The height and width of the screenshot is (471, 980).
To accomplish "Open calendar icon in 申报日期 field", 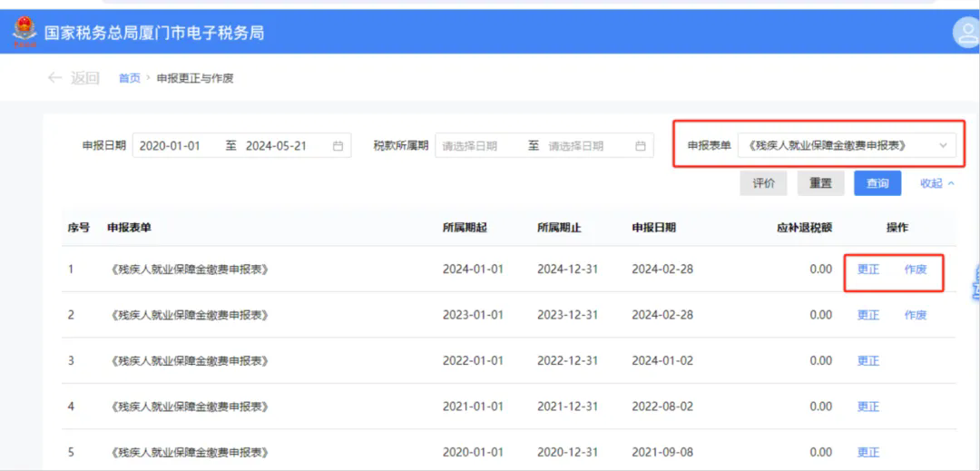I will coord(338,146).
